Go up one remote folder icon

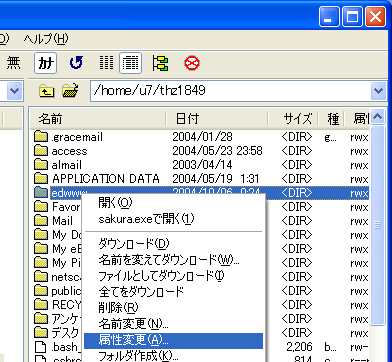point(47,90)
